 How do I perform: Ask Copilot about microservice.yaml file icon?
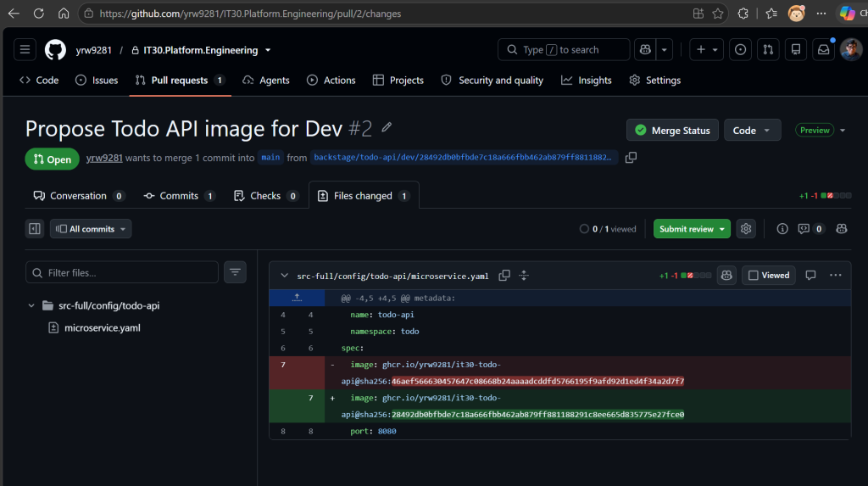(726, 276)
